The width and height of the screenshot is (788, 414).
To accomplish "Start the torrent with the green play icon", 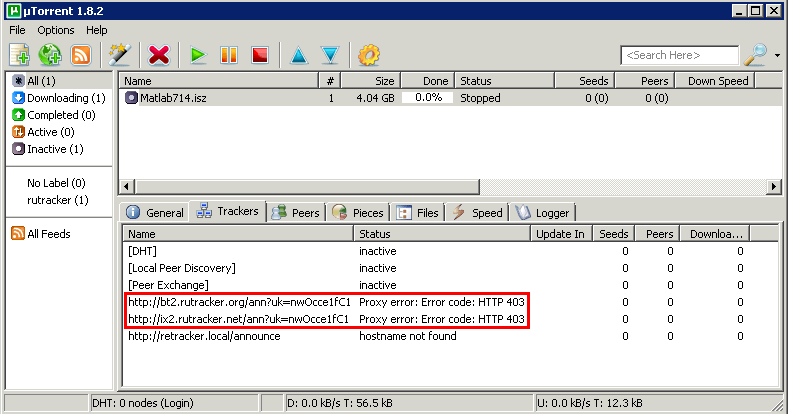I will tap(198, 55).
